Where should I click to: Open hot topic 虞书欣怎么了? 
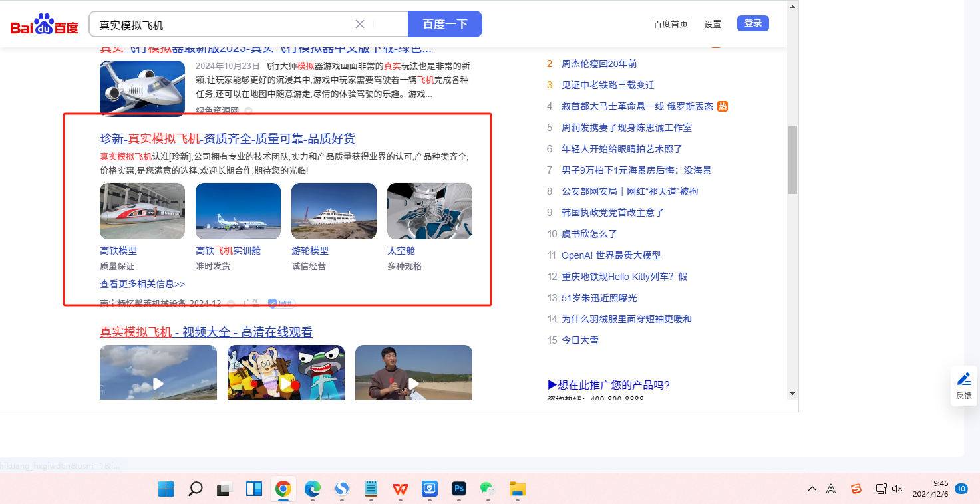click(x=589, y=234)
